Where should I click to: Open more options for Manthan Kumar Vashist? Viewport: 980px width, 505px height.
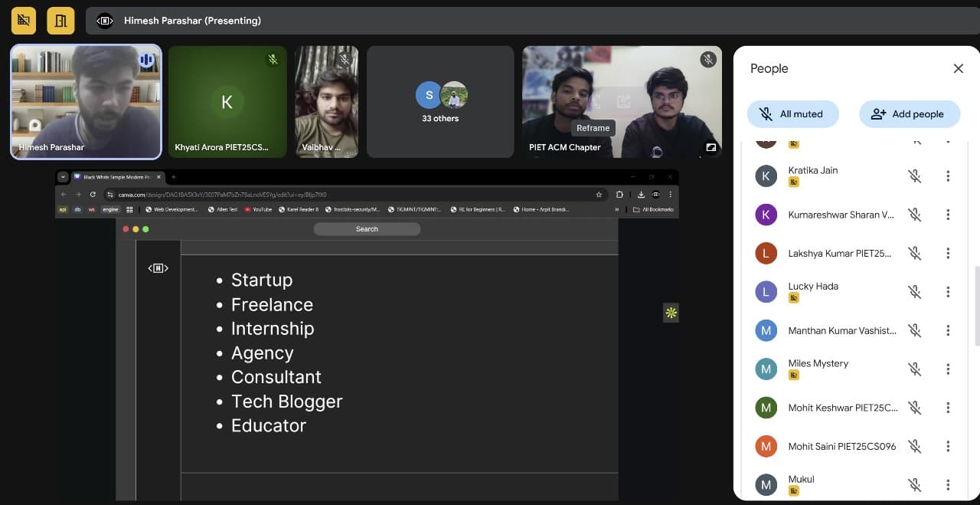pos(948,330)
